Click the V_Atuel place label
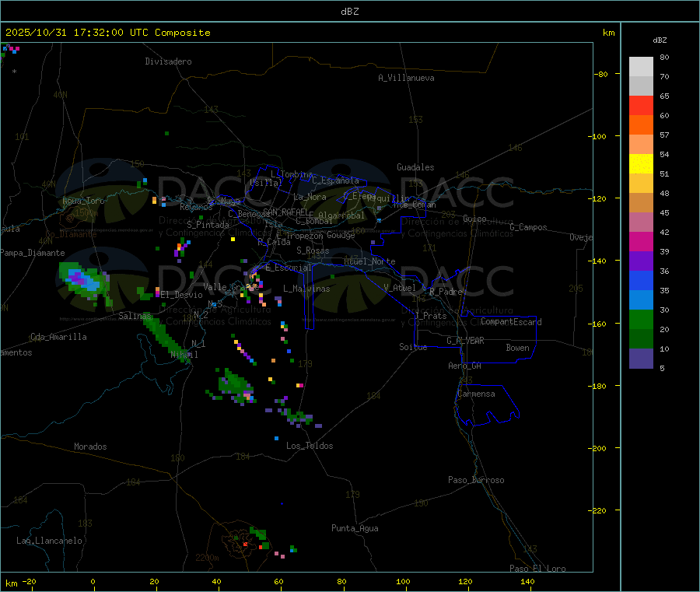Screen dimensions: 700x592 (400, 288)
